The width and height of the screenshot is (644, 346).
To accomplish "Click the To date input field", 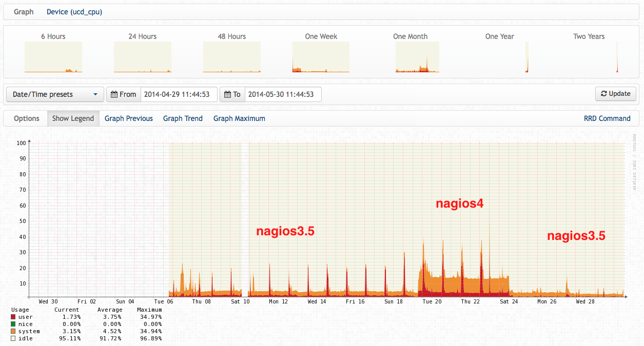I will 283,94.
